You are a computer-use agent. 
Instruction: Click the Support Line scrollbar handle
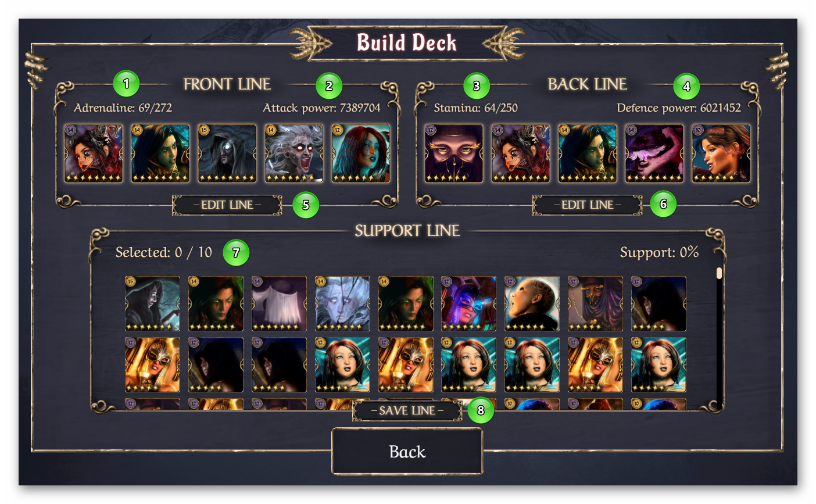(x=720, y=273)
